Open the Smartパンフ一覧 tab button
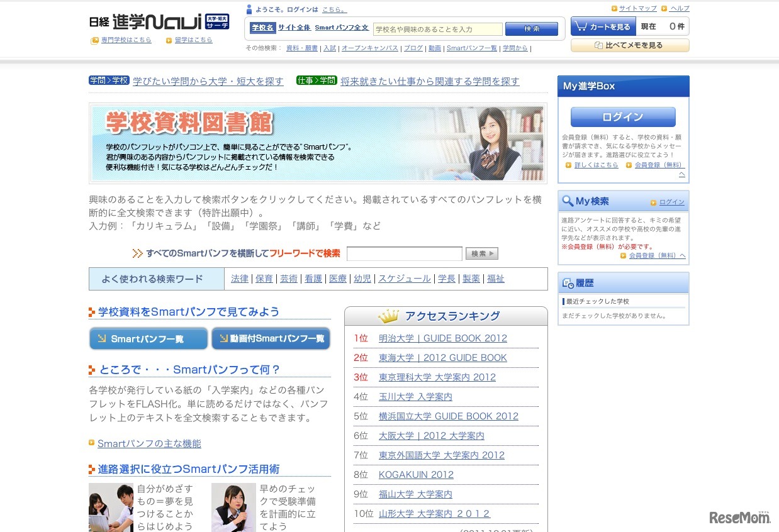The image size is (779, 532). coord(148,338)
